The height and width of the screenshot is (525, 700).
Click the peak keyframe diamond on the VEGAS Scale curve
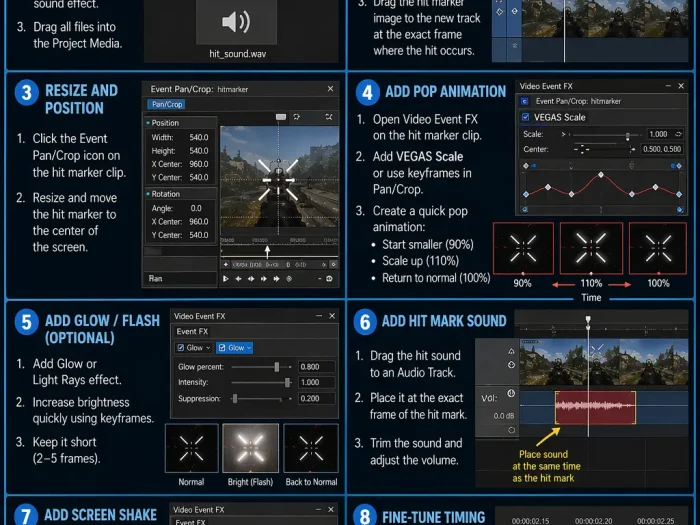pos(601,175)
